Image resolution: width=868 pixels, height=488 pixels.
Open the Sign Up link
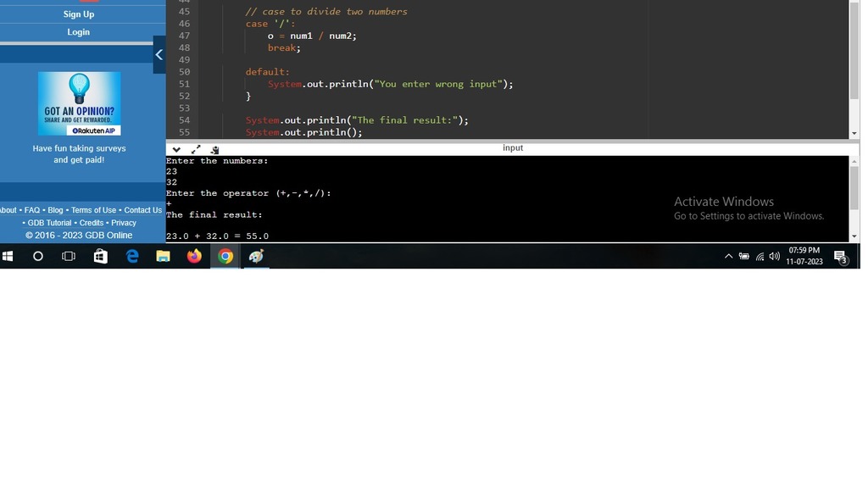79,14
